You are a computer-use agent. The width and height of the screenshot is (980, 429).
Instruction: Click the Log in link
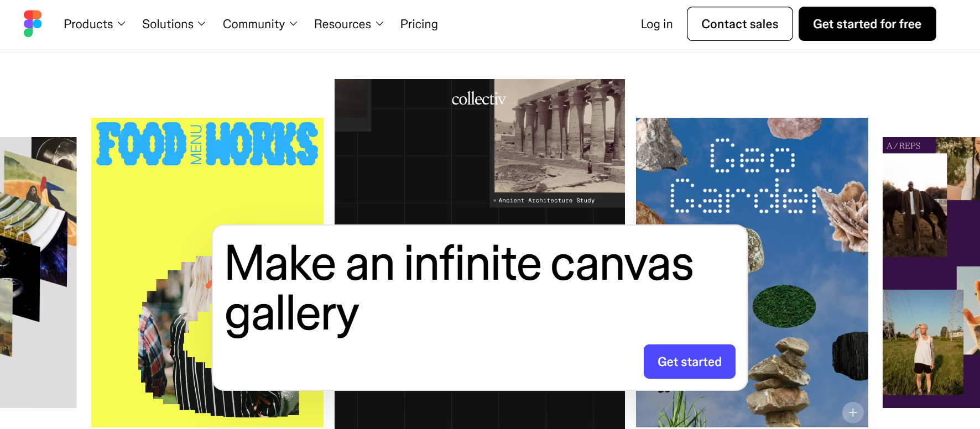[656, 24]
